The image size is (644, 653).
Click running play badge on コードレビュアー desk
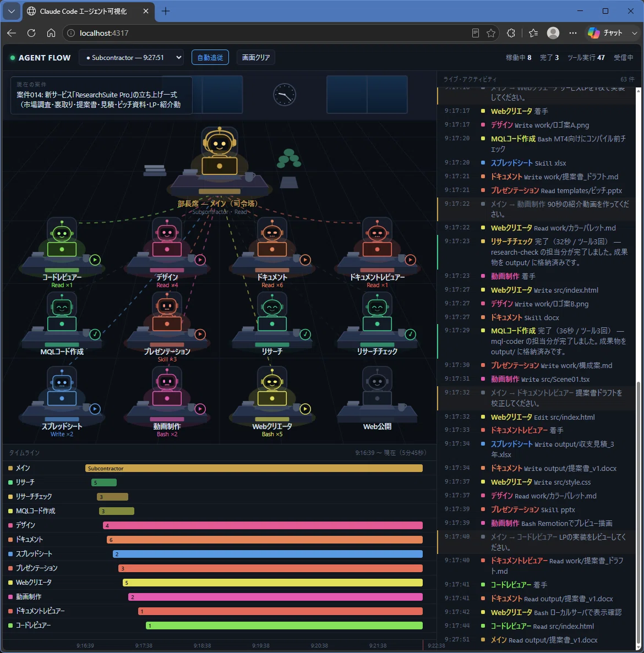(x=95, y=260)
